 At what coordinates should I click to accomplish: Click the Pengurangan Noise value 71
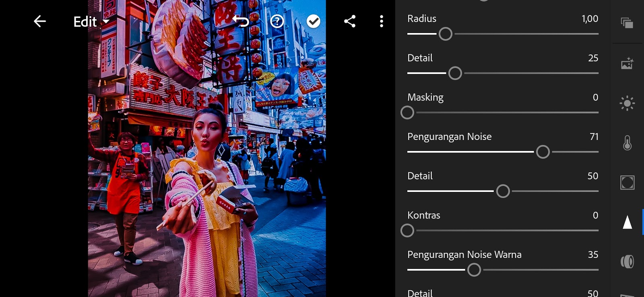594,136
